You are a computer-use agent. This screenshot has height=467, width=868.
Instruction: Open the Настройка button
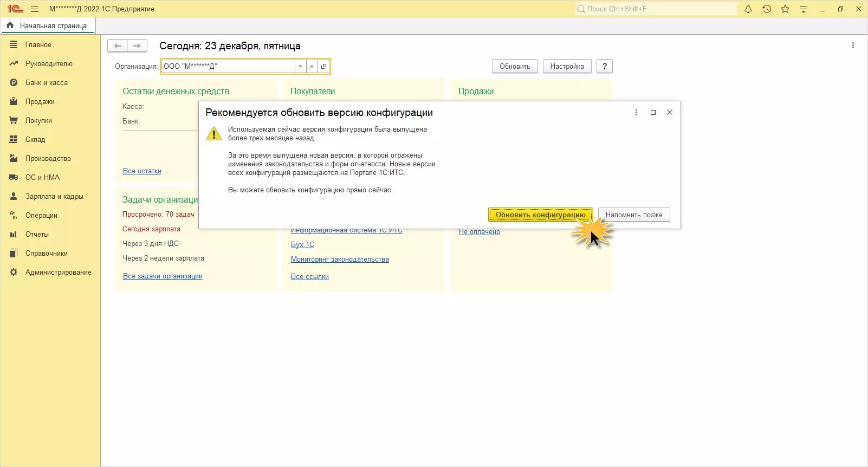coord(567,66)
